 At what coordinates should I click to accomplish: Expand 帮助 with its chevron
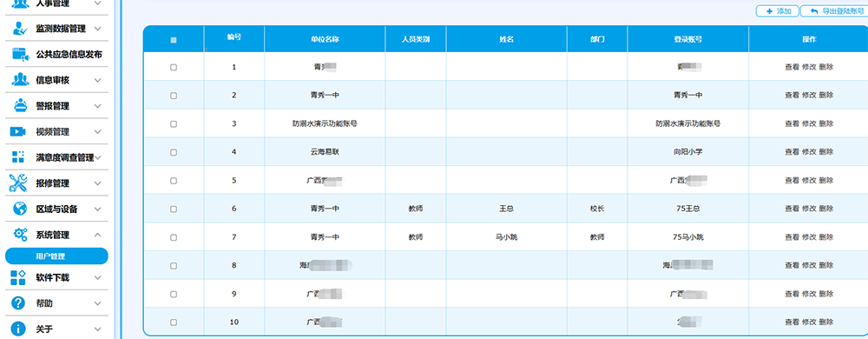[98, 303]
